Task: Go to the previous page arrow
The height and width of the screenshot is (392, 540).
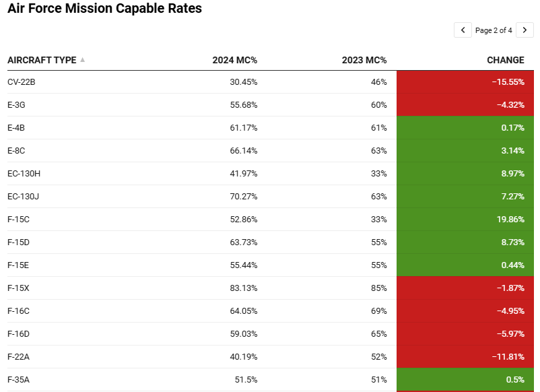Action: (x=463, y=30)
